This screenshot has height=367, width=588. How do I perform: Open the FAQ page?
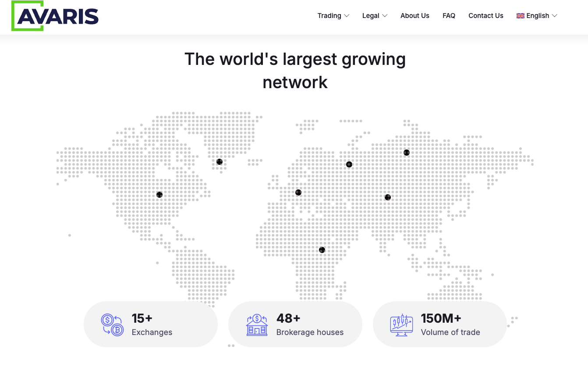449,16
